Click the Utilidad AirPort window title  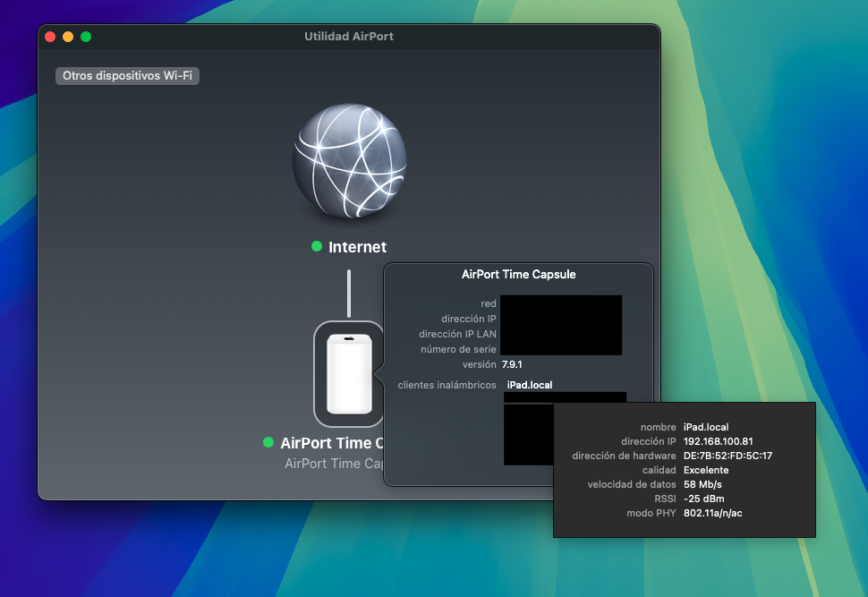pyautogui.click(x=349, y=37)
